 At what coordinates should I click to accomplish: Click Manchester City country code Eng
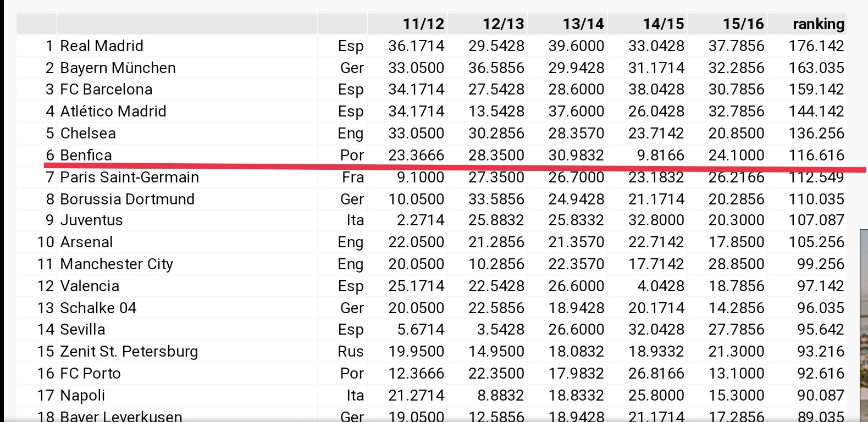[351, 264]
